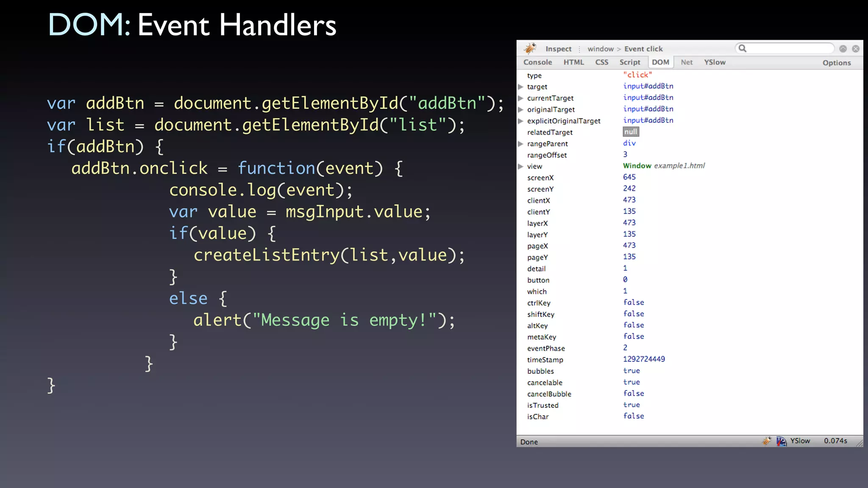
Task: Click input#addBtn value of explicitOriginalTarget
Action: tap(648, 120)
